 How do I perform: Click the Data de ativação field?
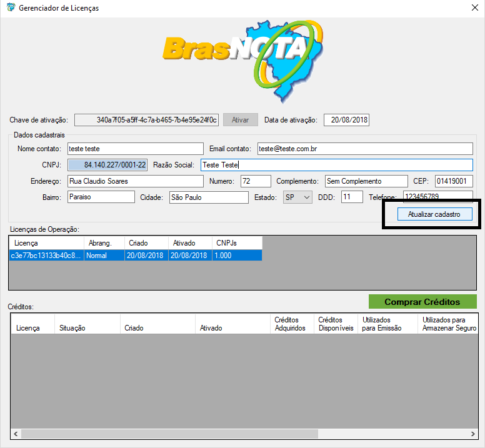346,120
